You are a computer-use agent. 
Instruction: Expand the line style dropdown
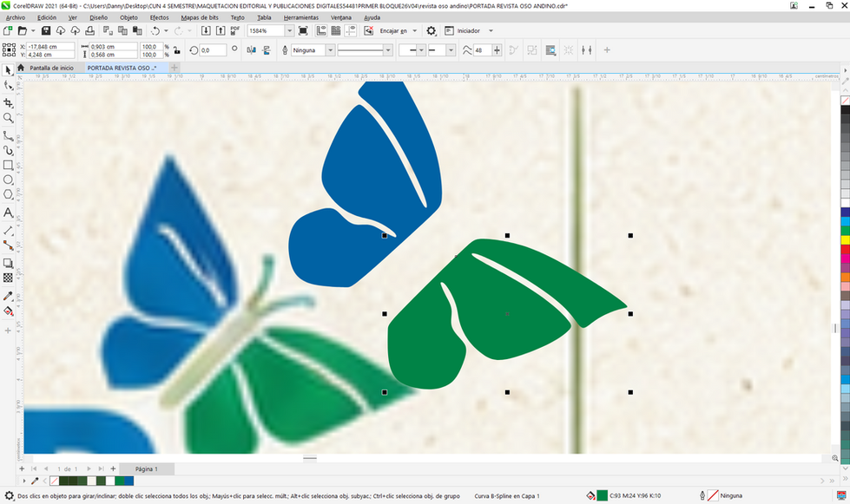click(388, 50)
